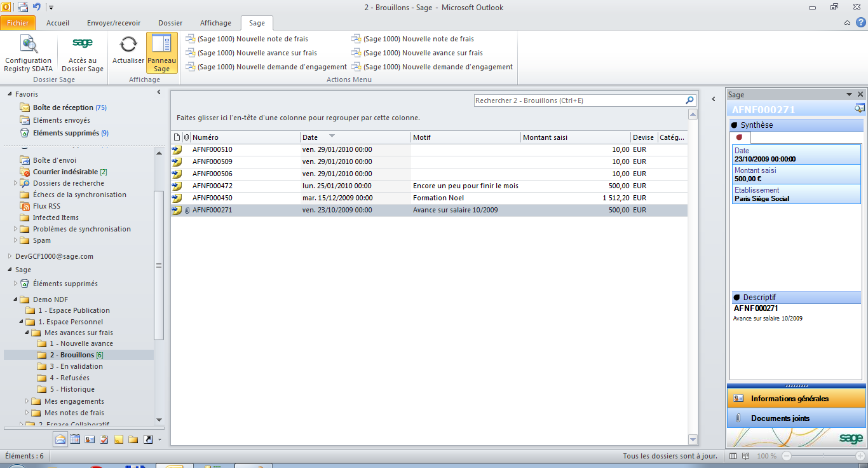
Task: Select the red tab under Synthèse
Action: pos(740,137)
